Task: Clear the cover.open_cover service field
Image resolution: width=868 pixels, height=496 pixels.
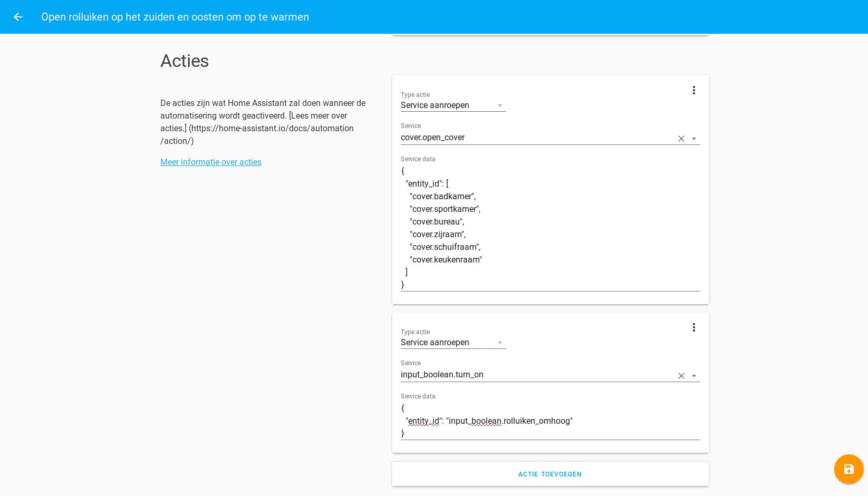Action: 681,139
